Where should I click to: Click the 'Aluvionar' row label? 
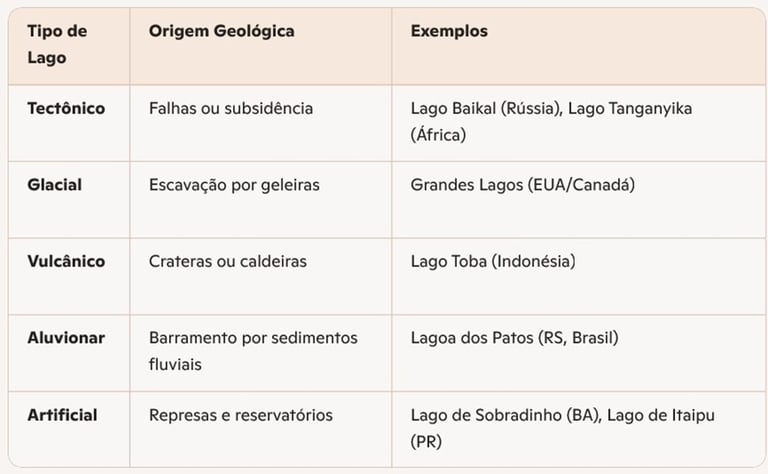click(x=66, y=338)
